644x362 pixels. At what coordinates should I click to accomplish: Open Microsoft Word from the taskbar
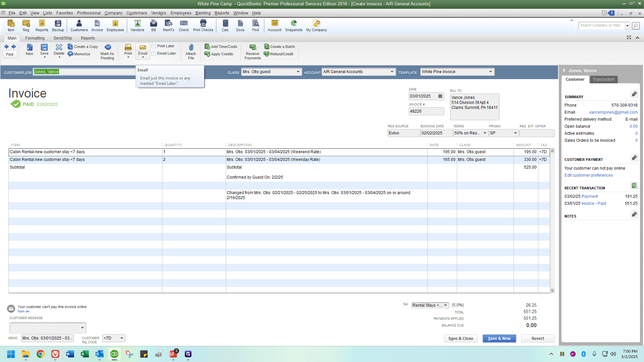[x=70, y=354]
